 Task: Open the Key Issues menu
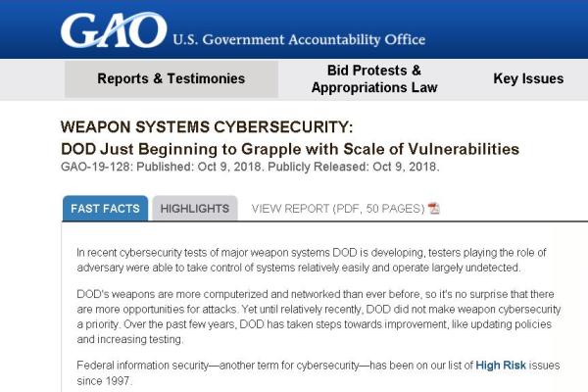point(528,78)
